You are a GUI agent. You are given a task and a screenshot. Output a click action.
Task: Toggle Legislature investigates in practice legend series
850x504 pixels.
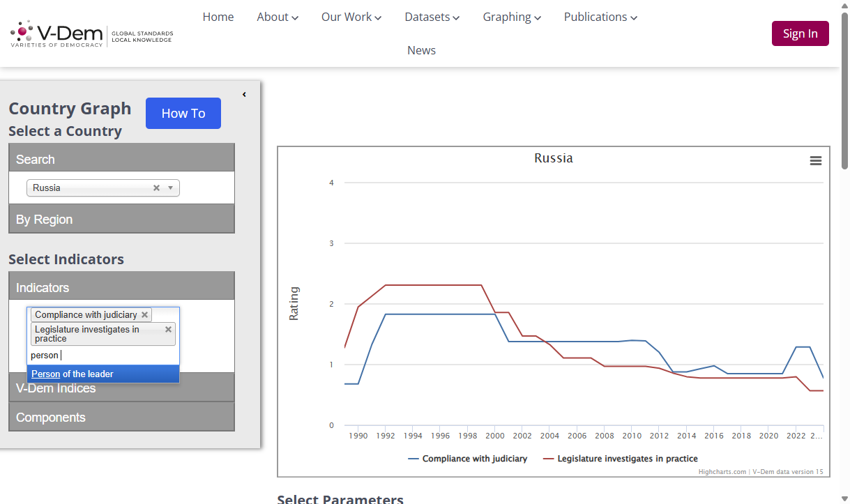(x=620, y=459)
